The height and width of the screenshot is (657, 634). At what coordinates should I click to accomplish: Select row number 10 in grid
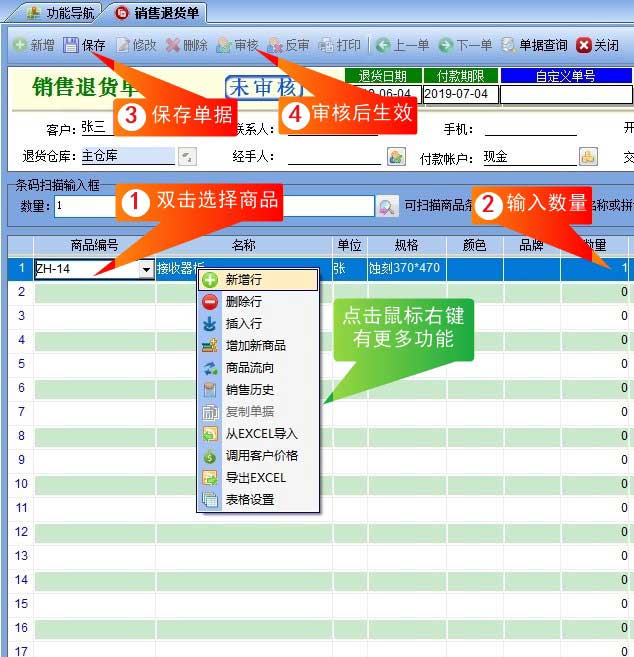21,484
